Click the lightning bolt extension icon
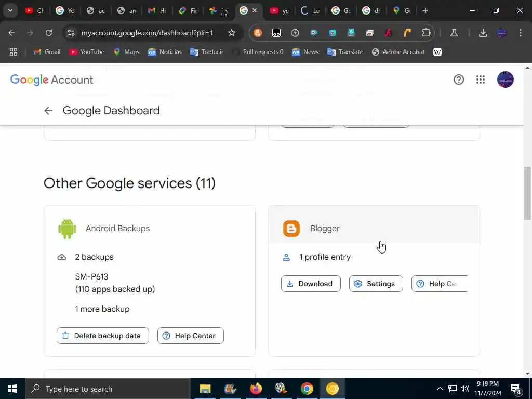The width and height of the screenshot is (532, 399). (x=295, y=33)
